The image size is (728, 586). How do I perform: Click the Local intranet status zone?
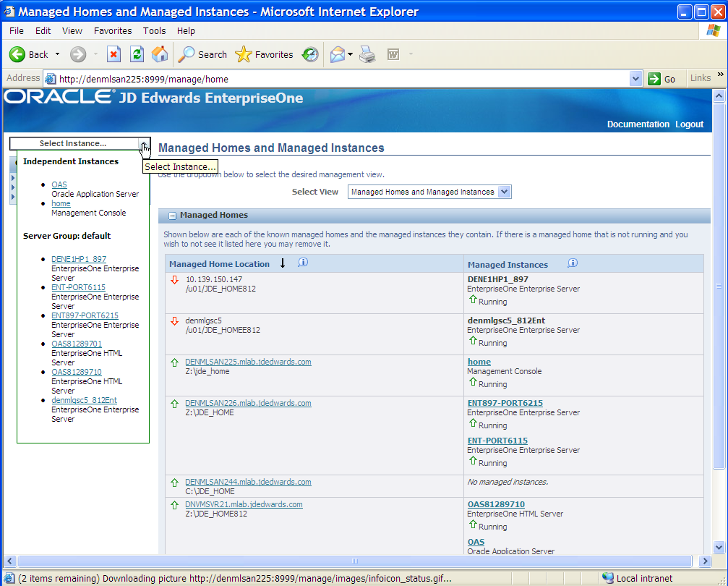click(x=638, y=579)
